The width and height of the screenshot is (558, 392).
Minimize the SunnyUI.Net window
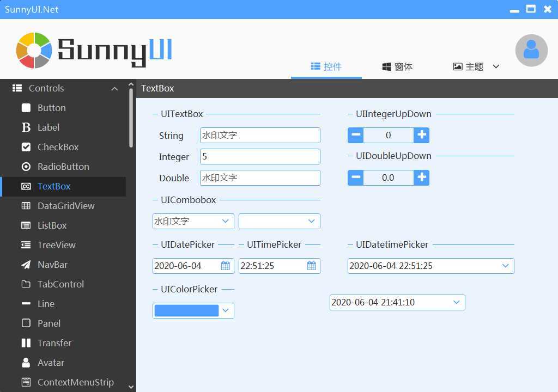514,11
